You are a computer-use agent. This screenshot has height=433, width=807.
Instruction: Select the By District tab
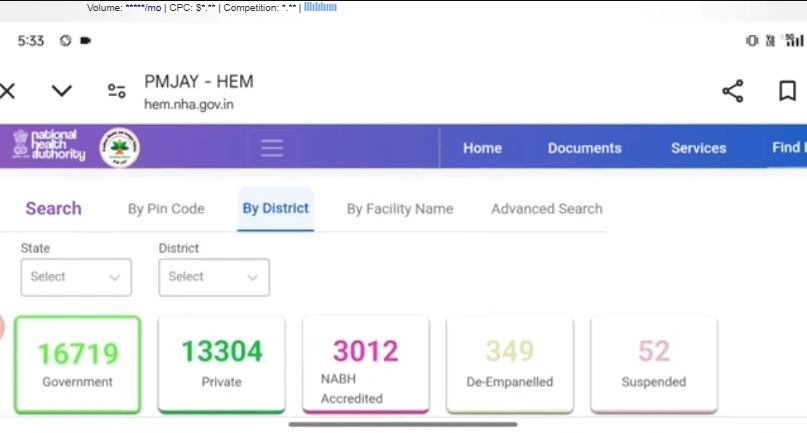pos(275,209)
